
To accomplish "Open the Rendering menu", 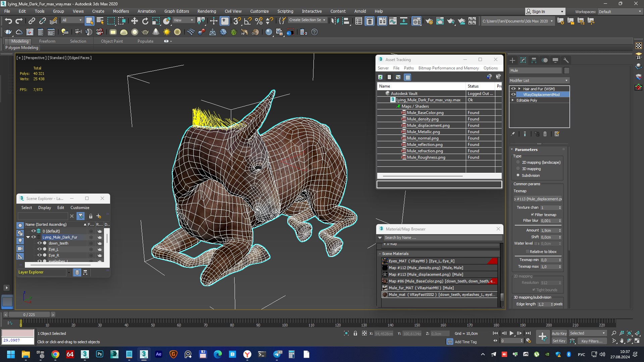I will pyautogui.click(x=206, y=11).
